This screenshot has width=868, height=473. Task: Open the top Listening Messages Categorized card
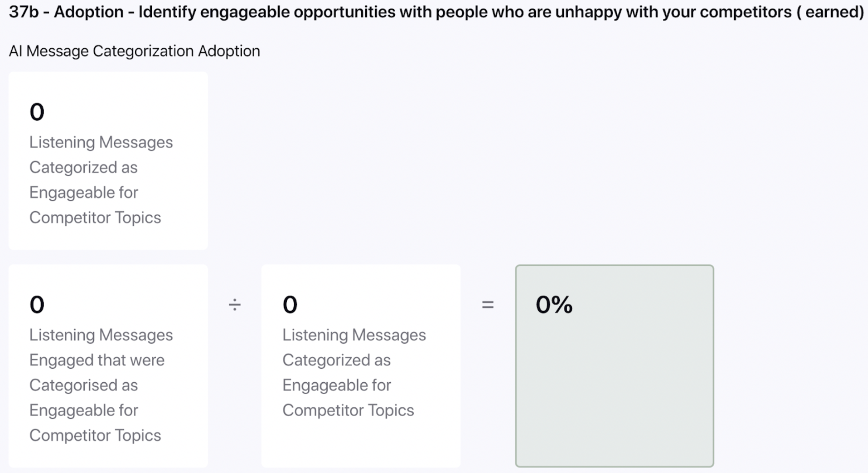pos(108,161)
